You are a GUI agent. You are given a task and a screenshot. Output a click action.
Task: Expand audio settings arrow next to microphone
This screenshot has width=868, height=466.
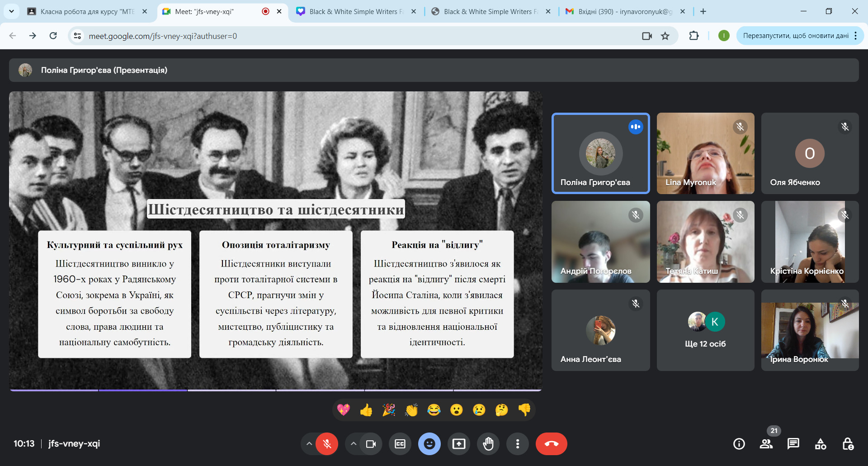tap(309, 444)
